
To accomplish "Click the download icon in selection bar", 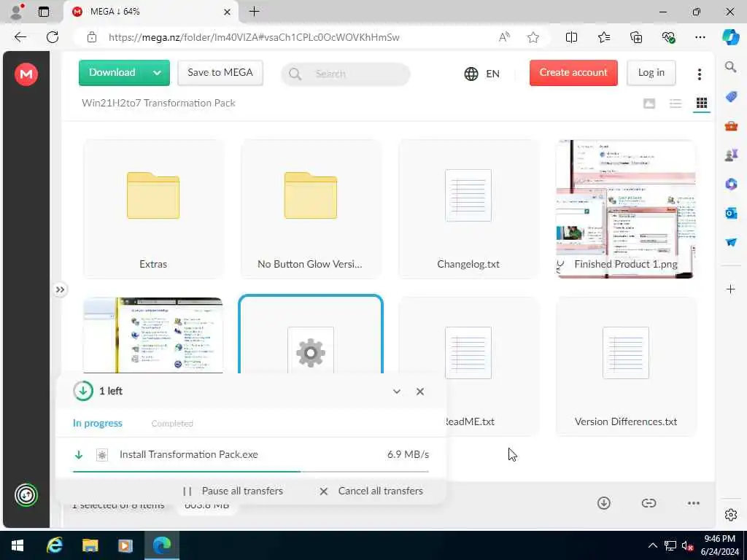I will (x=603, y=503).
